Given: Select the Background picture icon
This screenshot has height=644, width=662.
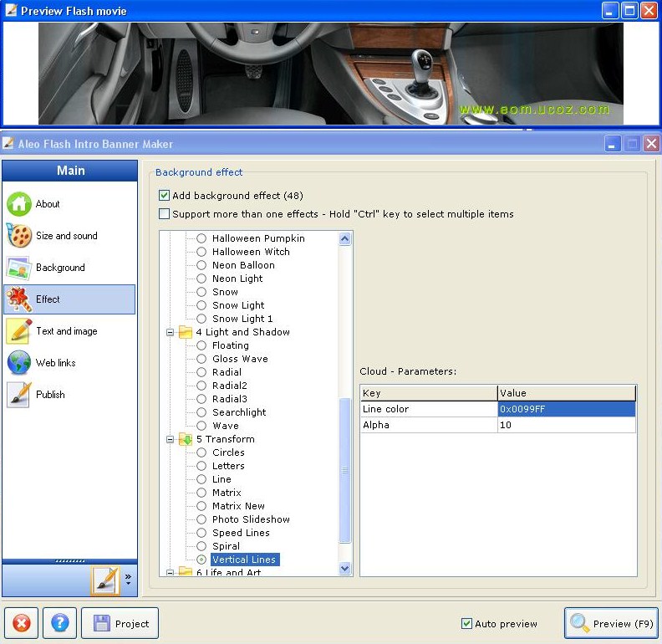Looking at the screenshot, I should click(18, 268).
